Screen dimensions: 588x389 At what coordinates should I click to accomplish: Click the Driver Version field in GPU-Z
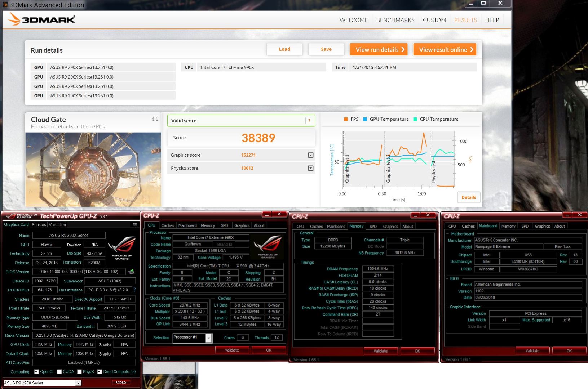(x=84, y=335)
